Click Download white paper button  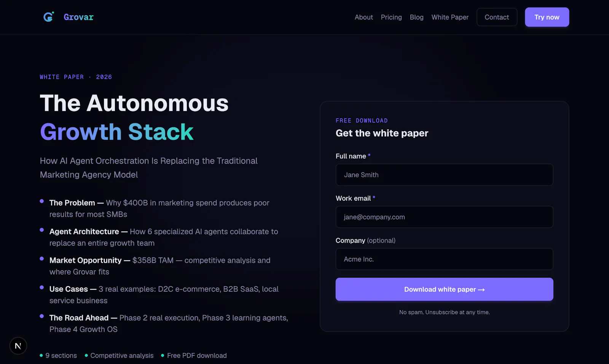pyautogui.click(x=444, y=289)
